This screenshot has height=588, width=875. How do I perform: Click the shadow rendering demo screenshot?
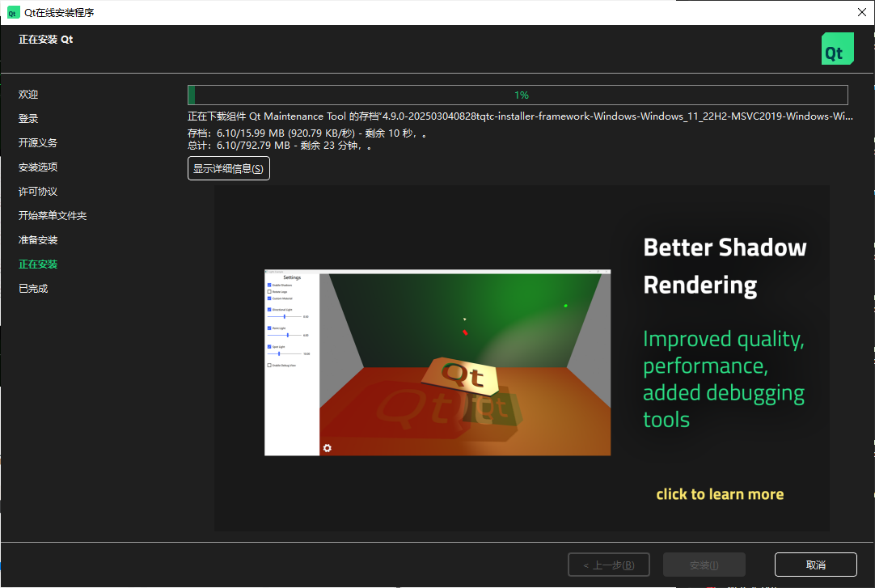click(437, 362)
